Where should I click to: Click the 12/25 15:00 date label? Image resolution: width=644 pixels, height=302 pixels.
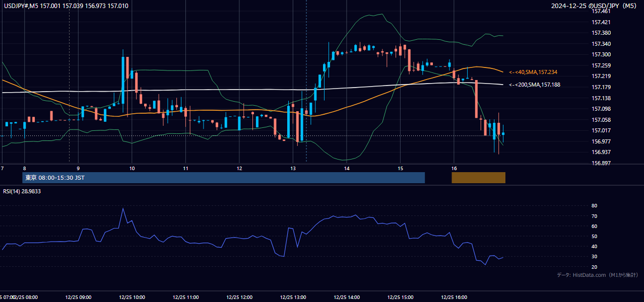pyautogui.click(x=400, y=297)
